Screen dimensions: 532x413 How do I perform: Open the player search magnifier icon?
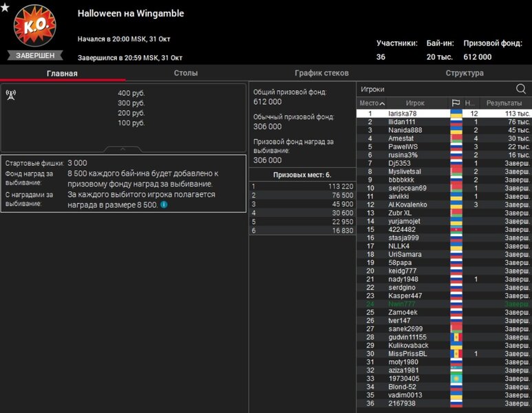[x=520, y=89]
